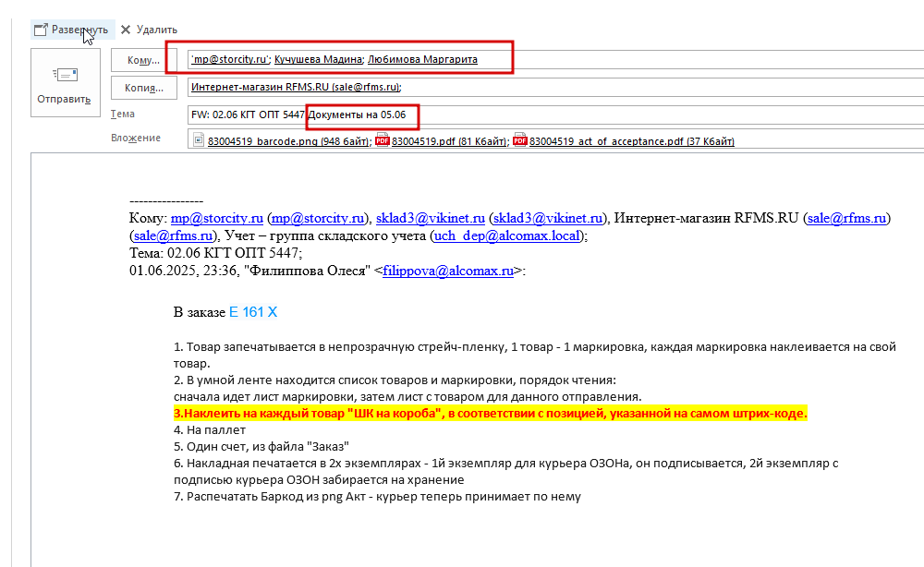Click the Развернуть pop-out button
Viewport: 924px width, 567px height.
pos(72,30)
